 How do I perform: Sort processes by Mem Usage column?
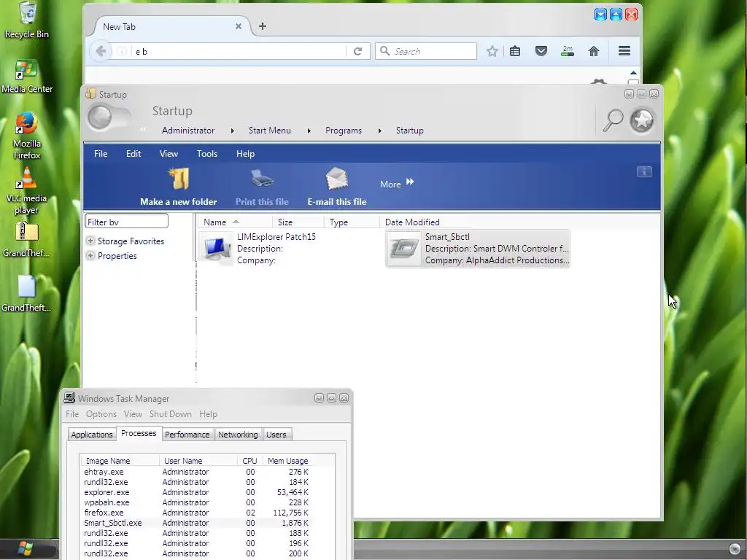[x=287, y=461]
